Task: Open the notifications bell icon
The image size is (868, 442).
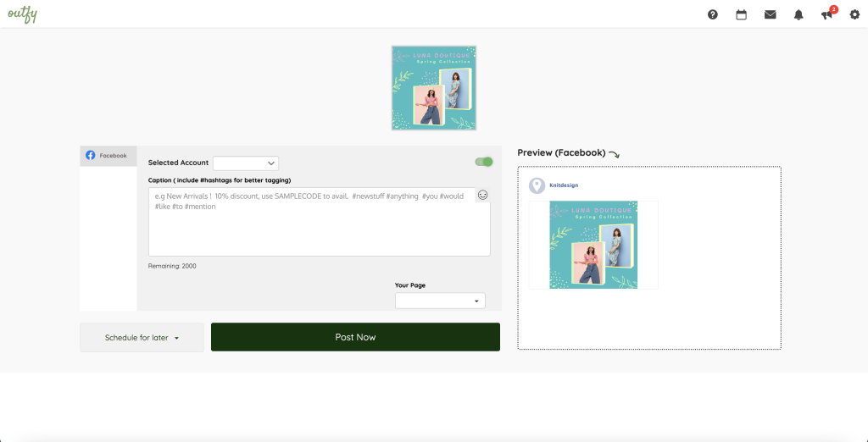Action: pyautogui.click(x=798, y=14)
